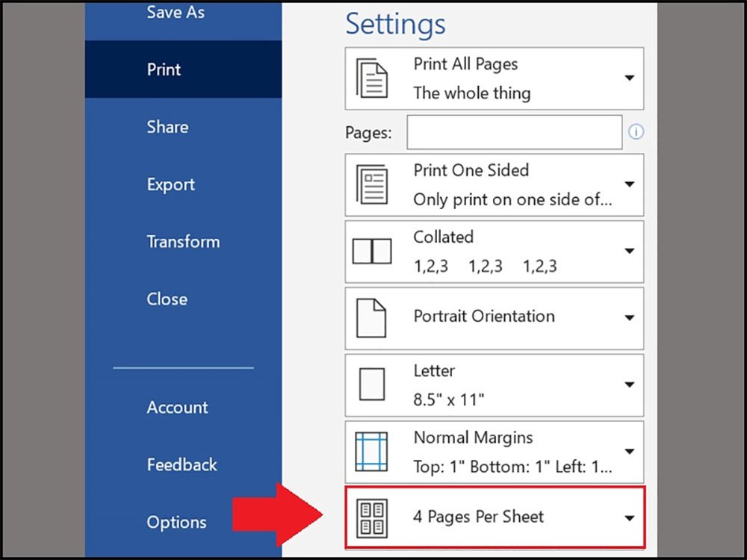
Task: Expand the Collated dropdown arrow
Action: click(629, 251)
